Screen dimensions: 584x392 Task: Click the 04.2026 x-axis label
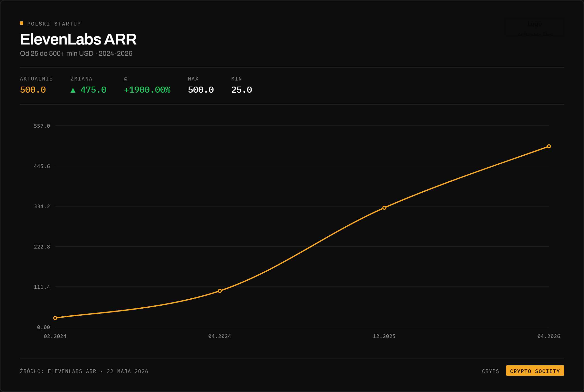(x=549, y=336)
